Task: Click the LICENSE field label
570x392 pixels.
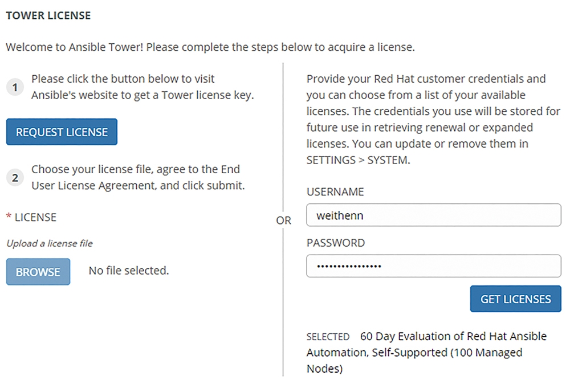Action: [x=35, y=217]
